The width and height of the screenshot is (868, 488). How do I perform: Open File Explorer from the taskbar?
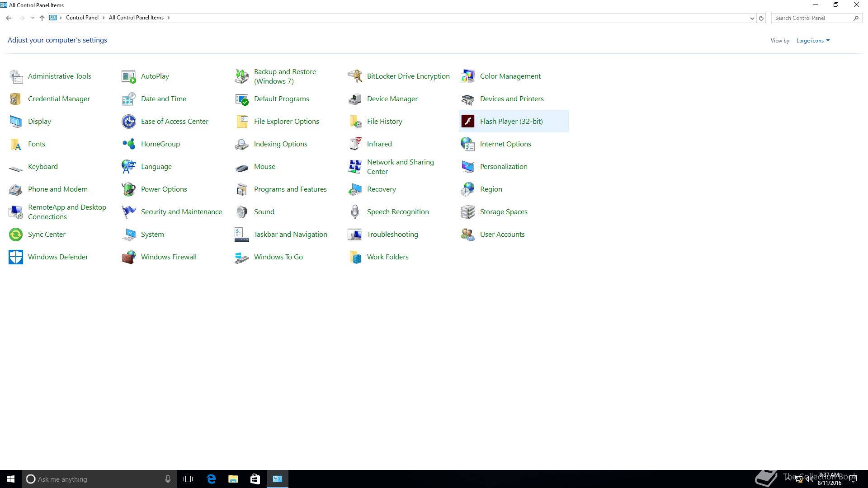click(x=233, y=479)
